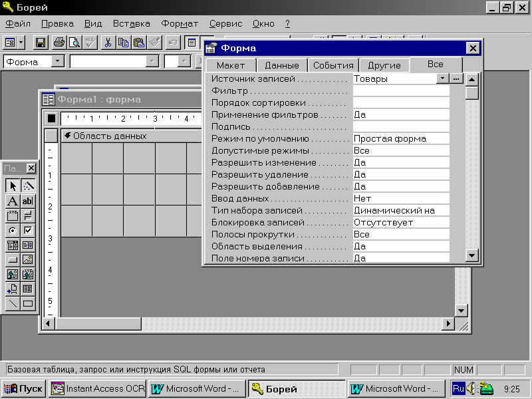Open the Вставка menu
This screenshot has height=399, width=532.
point(131,24)
